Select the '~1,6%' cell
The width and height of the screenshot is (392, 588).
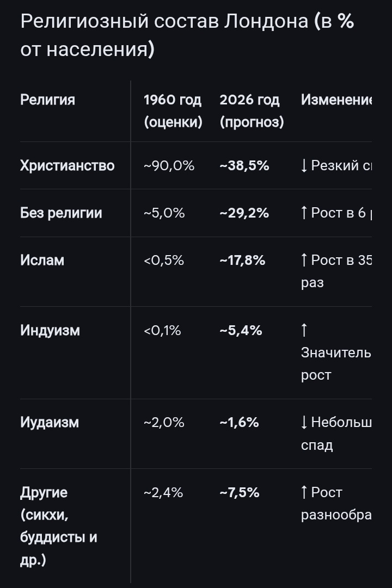click(x=239, y=423)
